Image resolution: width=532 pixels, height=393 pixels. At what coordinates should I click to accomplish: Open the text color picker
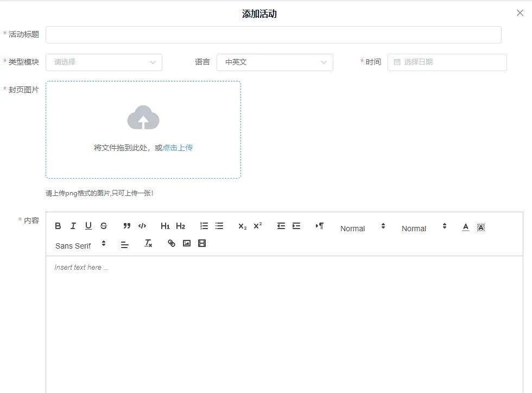[465, 227]
